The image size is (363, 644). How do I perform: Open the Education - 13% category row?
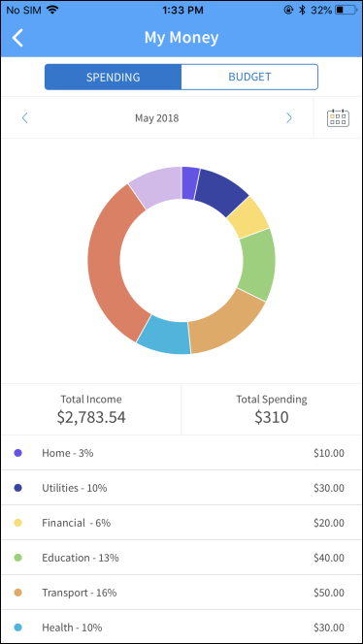click(181, 558)
